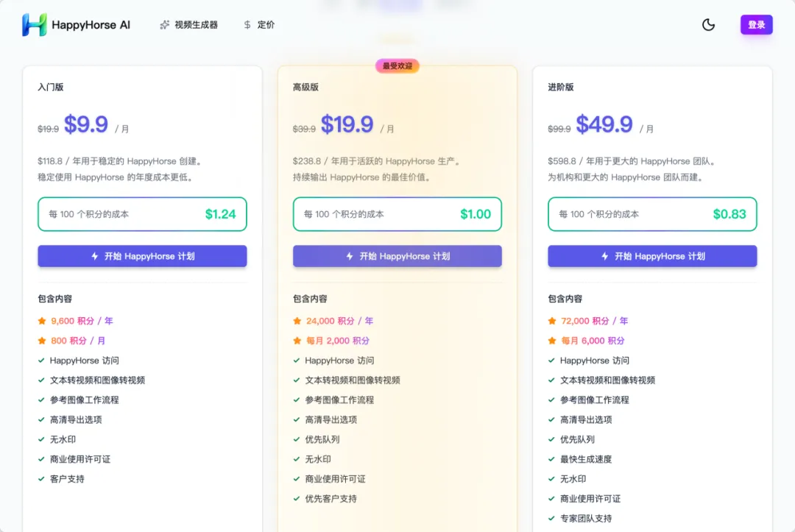The width and height of the screenshot is (795, 532).
Task: Click the 登录 button
Action: 757,25
